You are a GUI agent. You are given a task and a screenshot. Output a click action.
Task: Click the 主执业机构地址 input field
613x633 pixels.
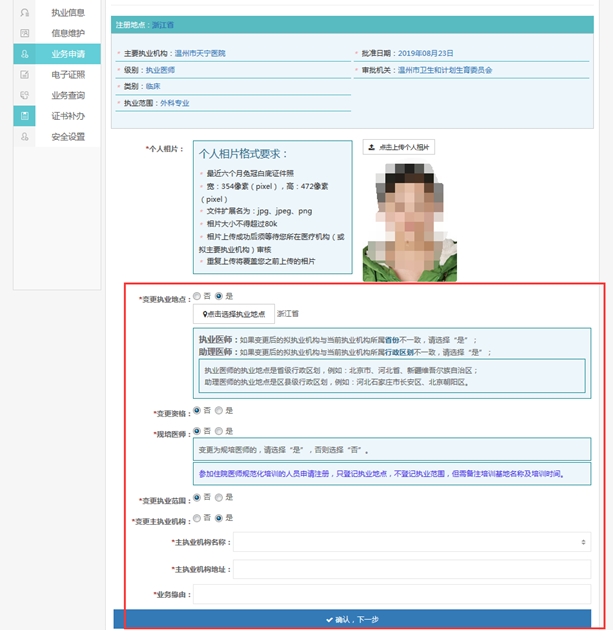(411, 569)
